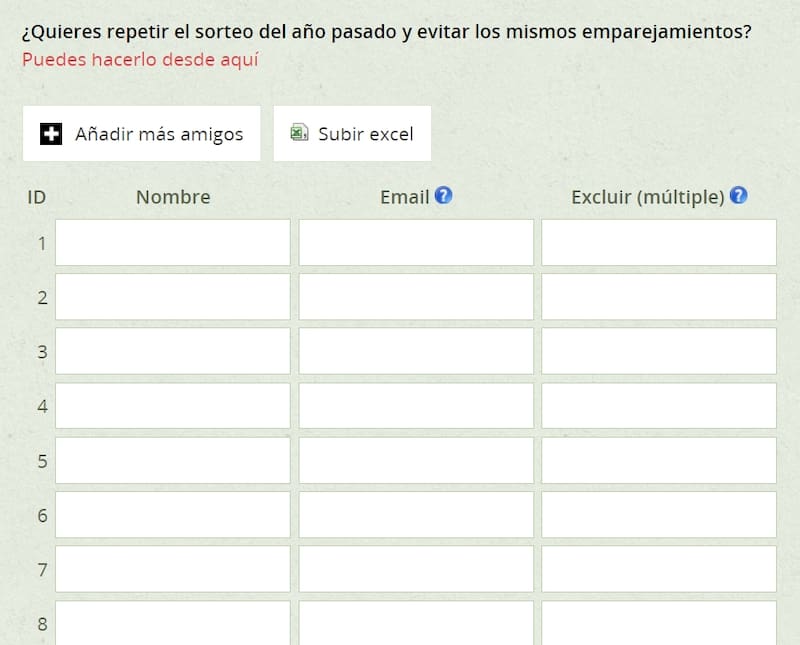This screenshot has width=800, height=645.
Task: Click the Email help question mark icon
Action: (444, 196)
